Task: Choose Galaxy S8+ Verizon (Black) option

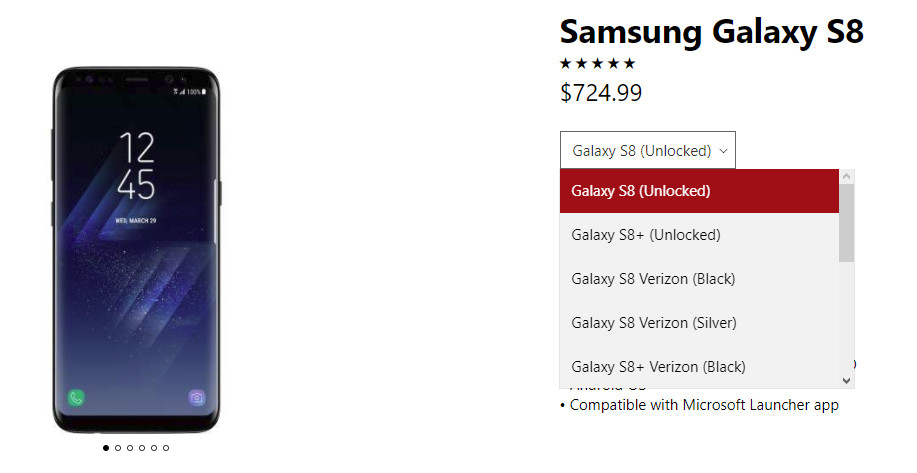Action: [699, 367]
